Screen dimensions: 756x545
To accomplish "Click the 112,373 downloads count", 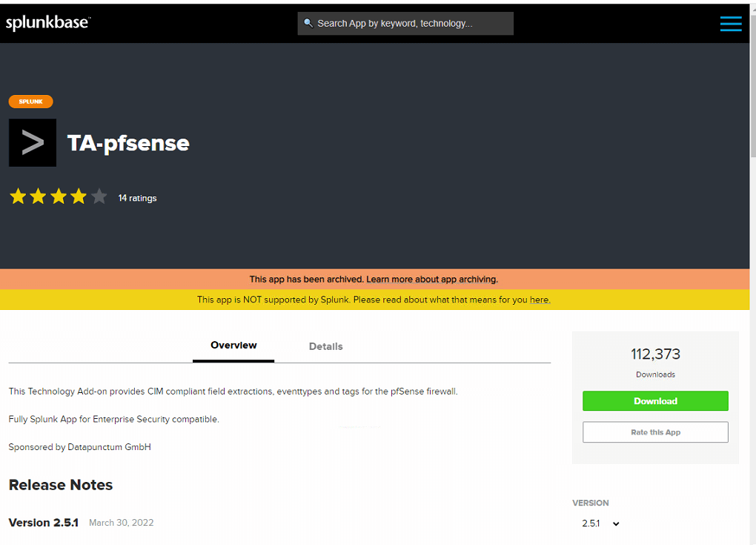I will (x=655, y=354).
